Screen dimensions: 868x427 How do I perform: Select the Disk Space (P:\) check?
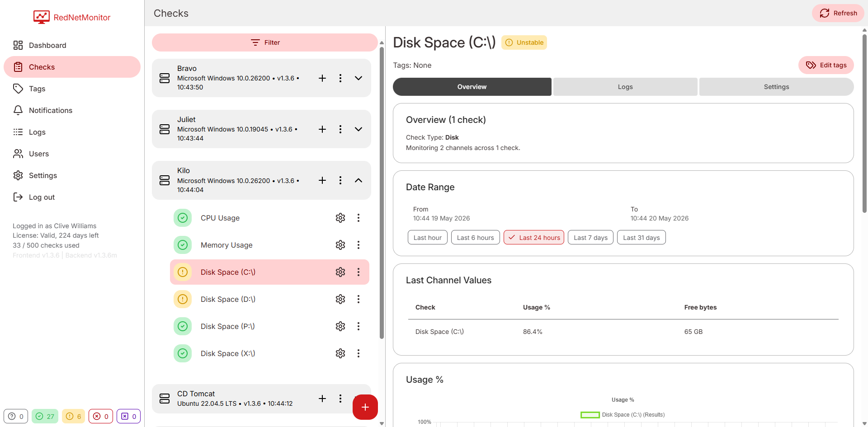click(269, 326)
